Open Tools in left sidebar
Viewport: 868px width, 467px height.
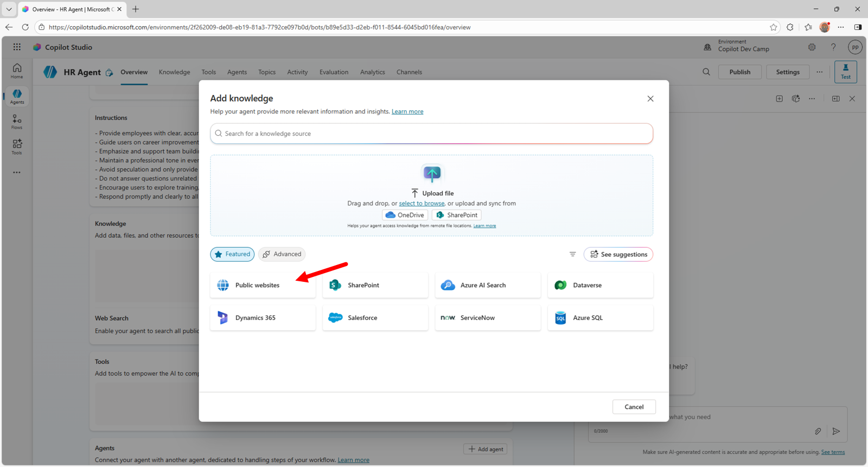pos(17,147)
